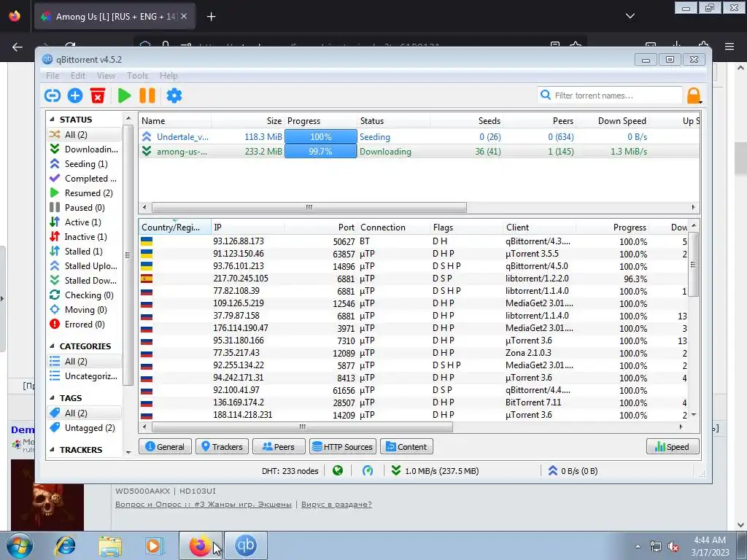Switch to the Content tab
The width and height of the screenshot is (747, 560).
(406, 447)
